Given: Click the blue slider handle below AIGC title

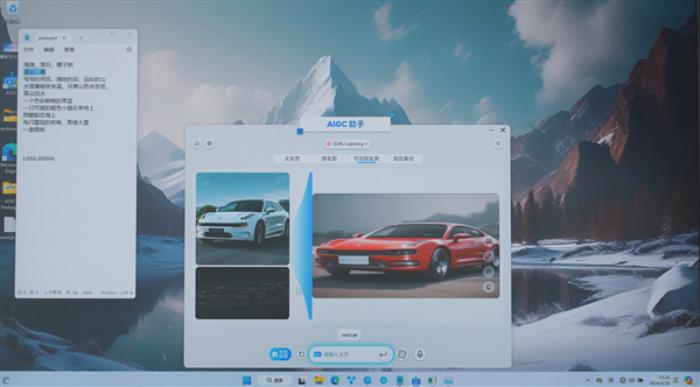Looking at the screenshot, I should click(x=300, y=131).
